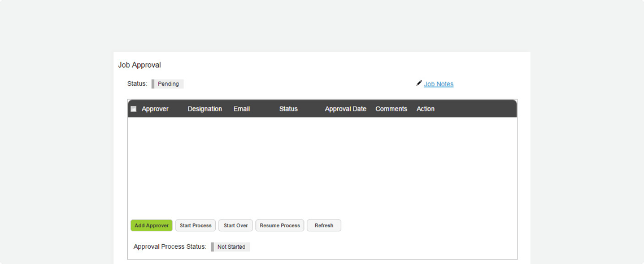Click the Comments column header

[391, 109]
